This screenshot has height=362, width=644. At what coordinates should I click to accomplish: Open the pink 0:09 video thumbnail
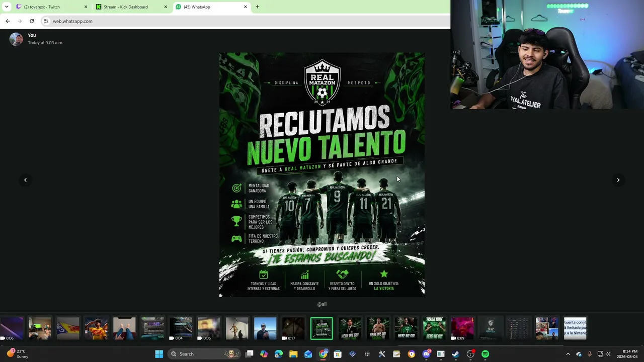(x=462, y=328)
